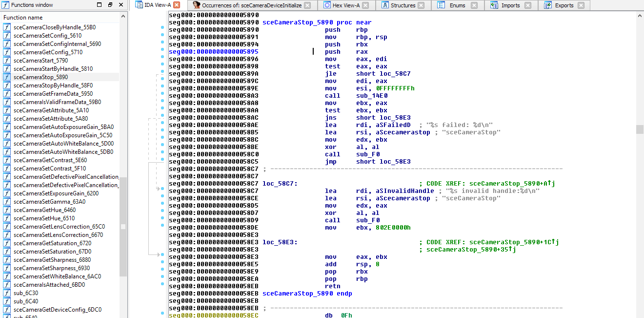Viewport: 644px width, 318px height.
Task: Click loc_58C7 in the jle instruction
Action: coord(395,74)
